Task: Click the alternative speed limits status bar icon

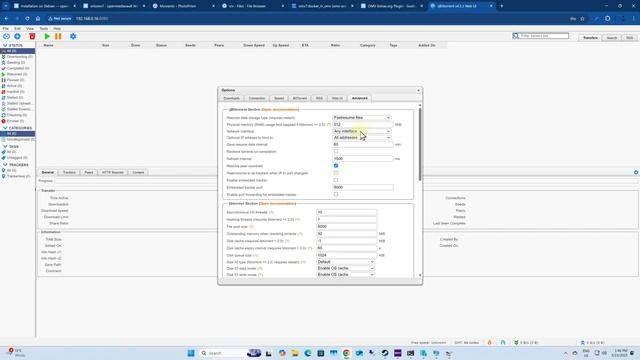Action: click(x=503, y=342)
